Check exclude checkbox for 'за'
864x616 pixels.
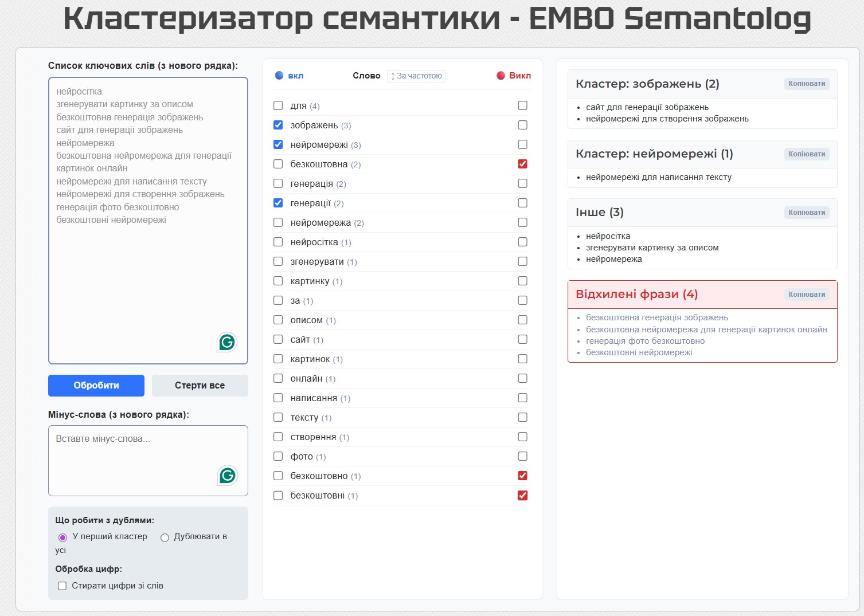522,300
